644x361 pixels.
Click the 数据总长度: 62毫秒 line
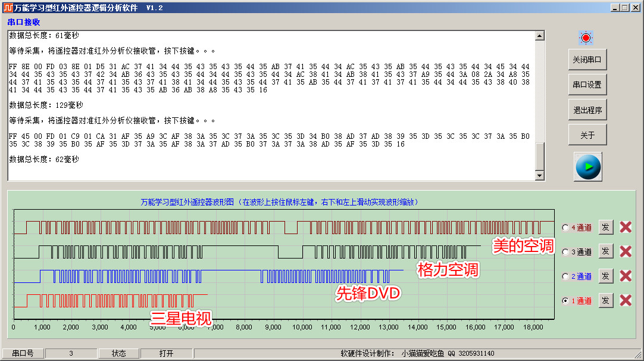pos(44,159)
